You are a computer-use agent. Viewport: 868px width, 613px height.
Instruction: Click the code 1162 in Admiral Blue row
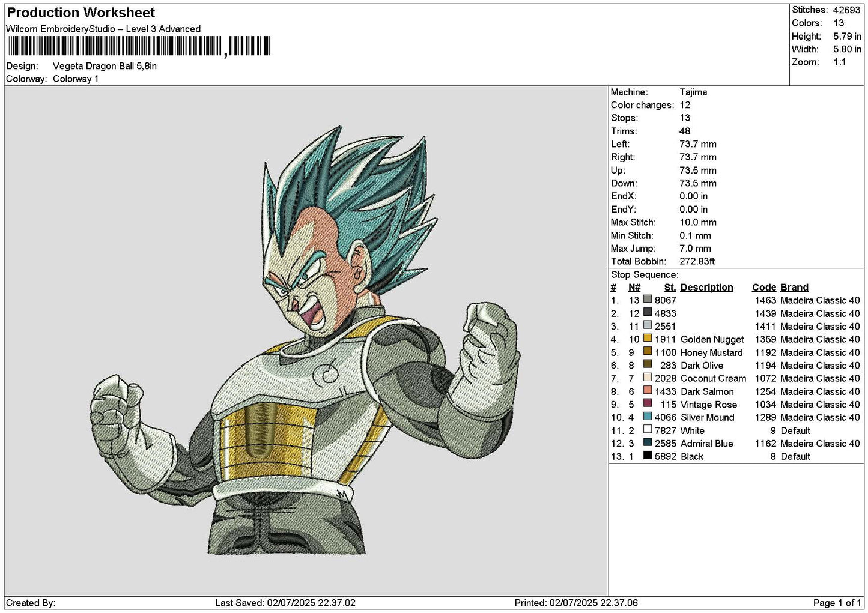(766, 444)
